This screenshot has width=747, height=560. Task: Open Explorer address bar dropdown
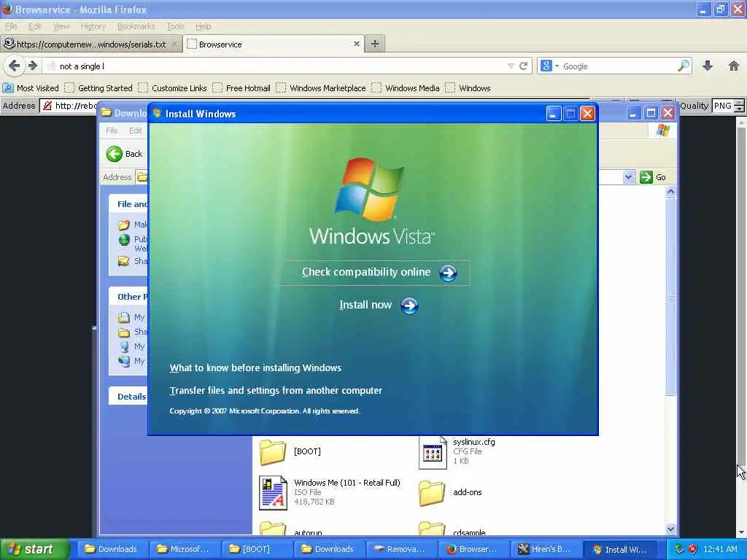tap(628, 177)
